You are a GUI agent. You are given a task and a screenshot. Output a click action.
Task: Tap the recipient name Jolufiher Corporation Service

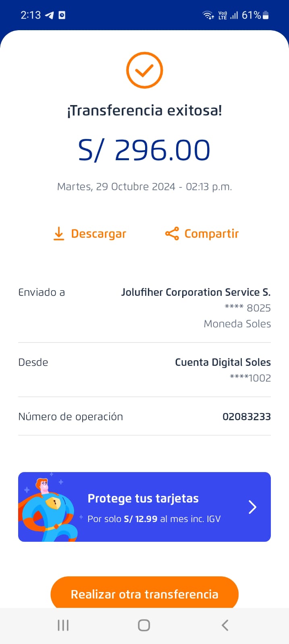click(195, 292)
